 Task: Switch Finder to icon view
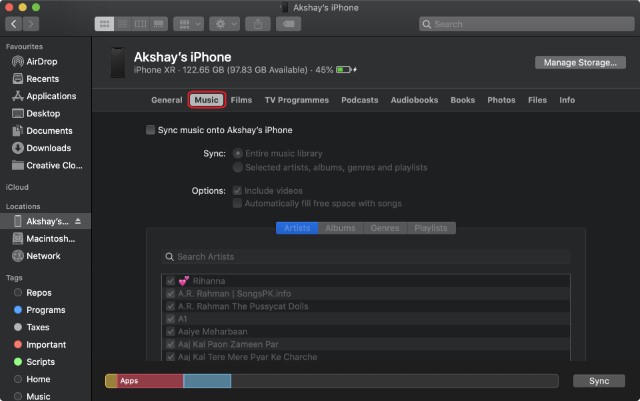104,24
